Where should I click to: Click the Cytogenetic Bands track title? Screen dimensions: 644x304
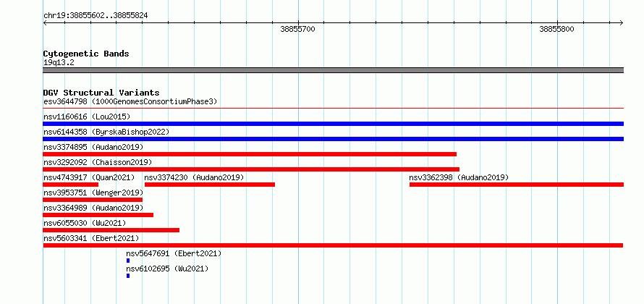(86, 54)
